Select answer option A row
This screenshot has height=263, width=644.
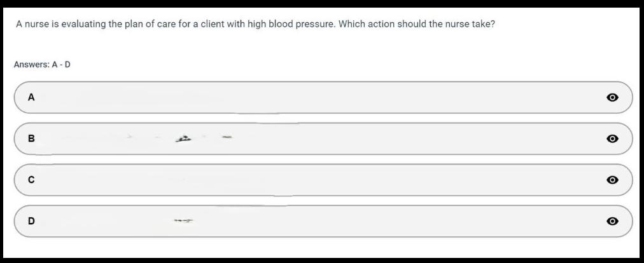318,98
